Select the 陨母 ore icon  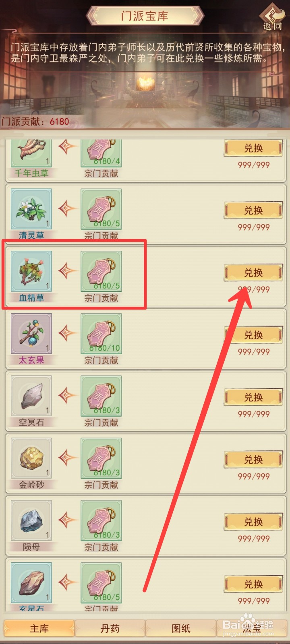tap(31, 521)
